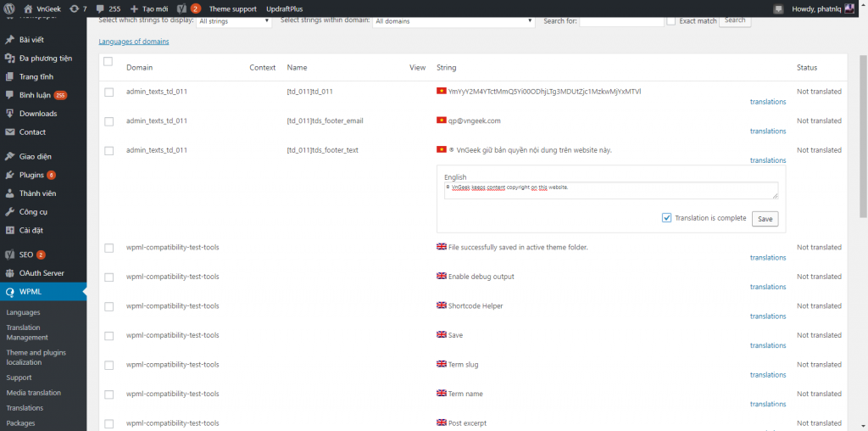Expand translations for Term slug row
The height and width of the screenshot is (431, 868).
(x=768, y=375)
